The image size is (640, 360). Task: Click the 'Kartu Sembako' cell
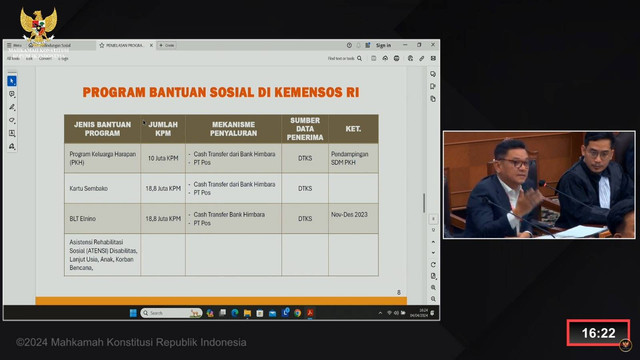102,189
